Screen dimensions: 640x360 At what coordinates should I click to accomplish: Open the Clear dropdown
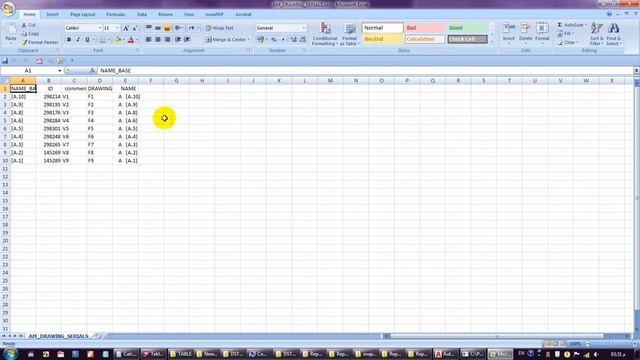click(x=568, y=42)
